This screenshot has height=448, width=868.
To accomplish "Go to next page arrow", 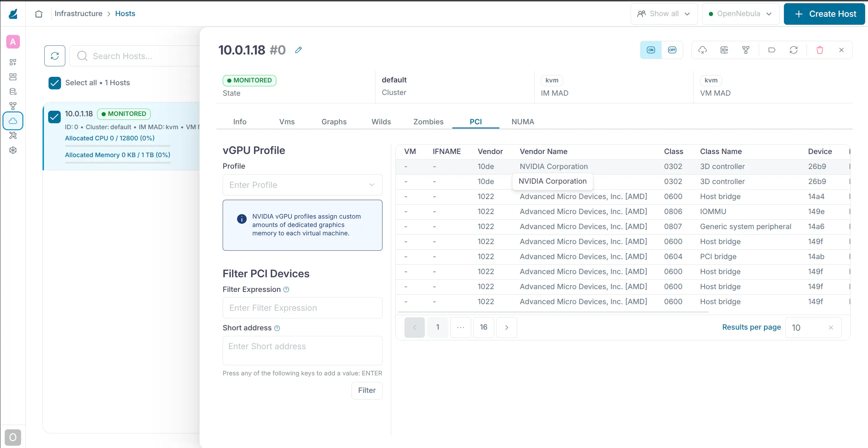I will click(507, 328).
